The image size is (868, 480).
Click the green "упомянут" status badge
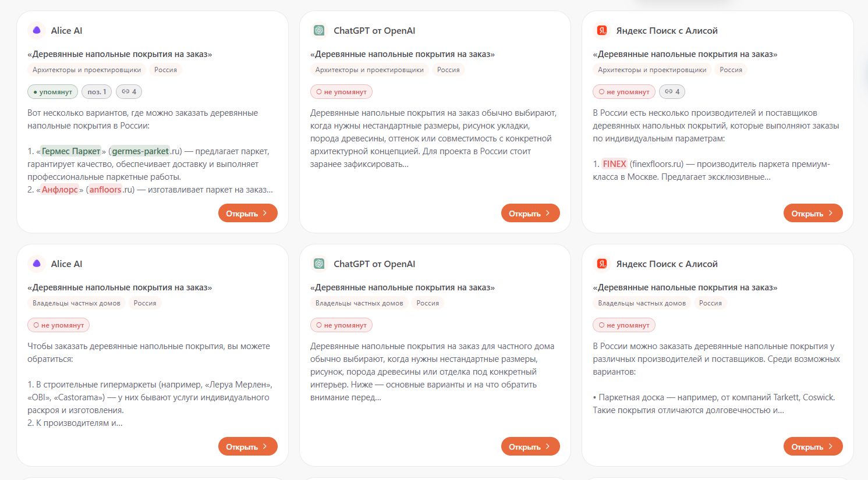coord(52,92)
